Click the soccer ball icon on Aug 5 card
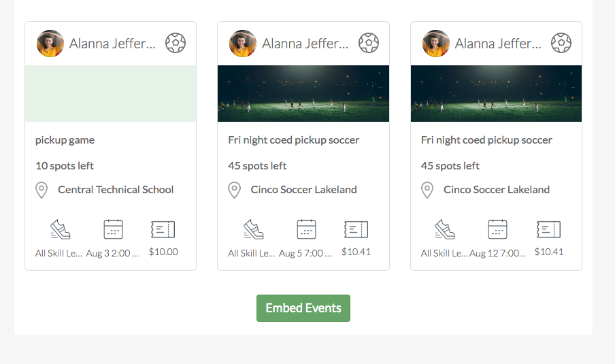Image resolution: width=615 pixels, height=364 pixels. point(369,43)
